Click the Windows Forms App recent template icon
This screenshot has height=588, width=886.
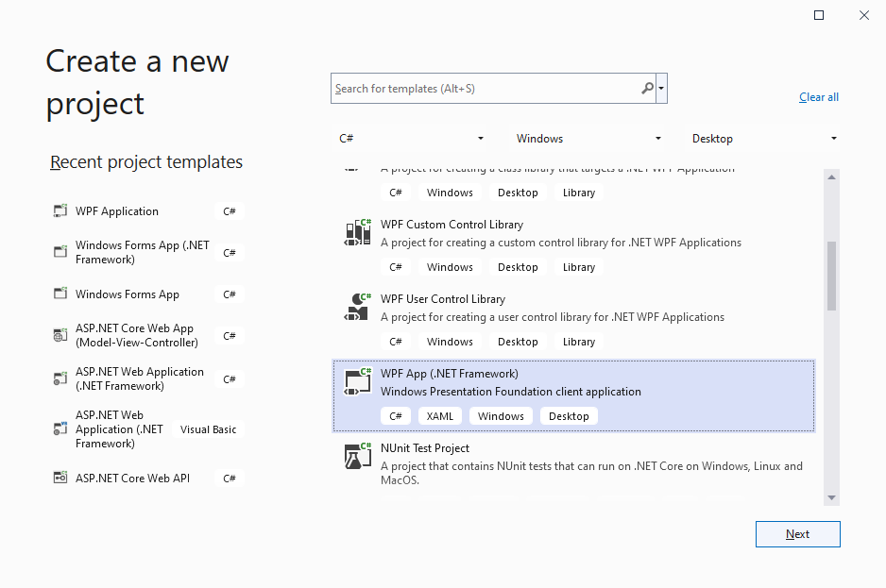[60, 294]
